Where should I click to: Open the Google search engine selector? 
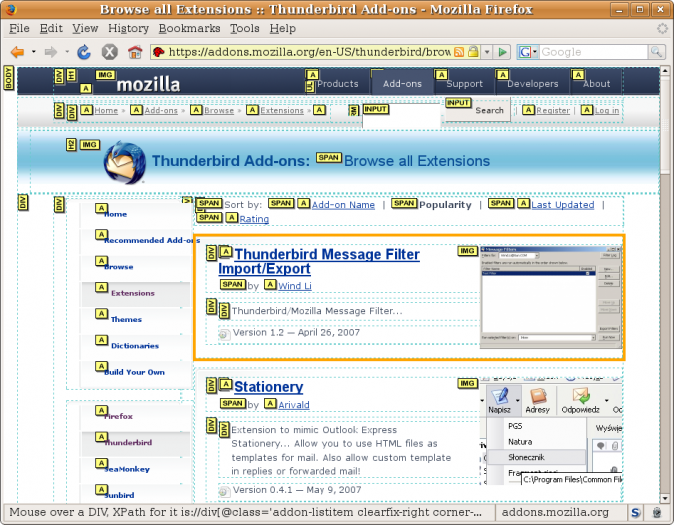click(528, 52)
